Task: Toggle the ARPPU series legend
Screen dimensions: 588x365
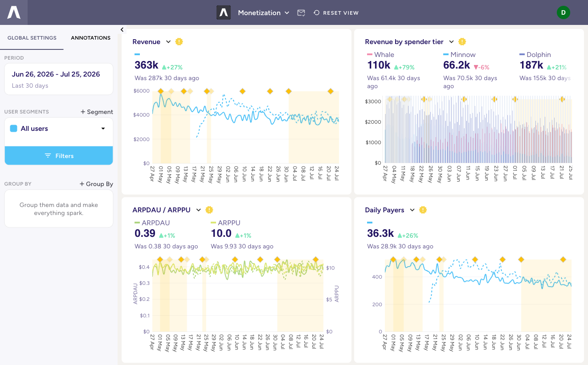Action: [225, 223]
